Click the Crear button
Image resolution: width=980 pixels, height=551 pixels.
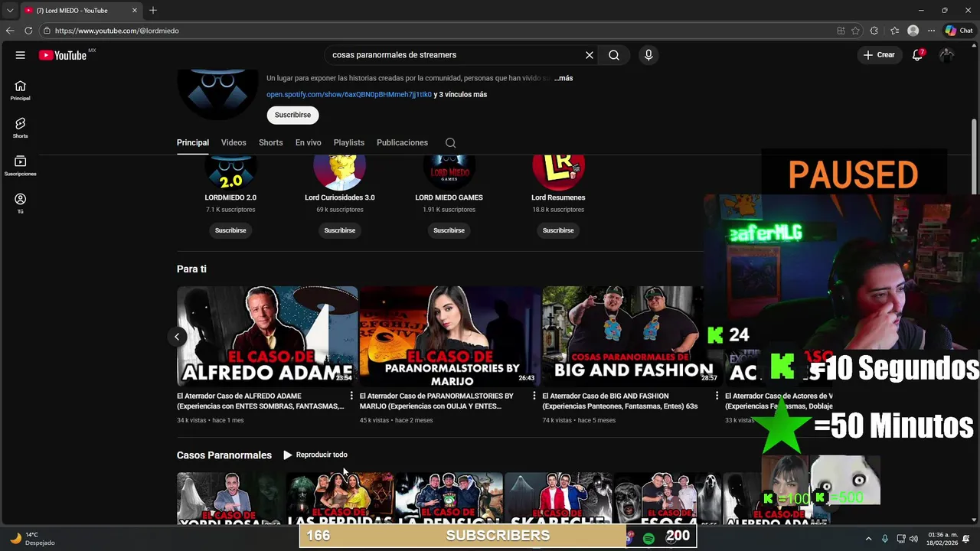point(879,55)
